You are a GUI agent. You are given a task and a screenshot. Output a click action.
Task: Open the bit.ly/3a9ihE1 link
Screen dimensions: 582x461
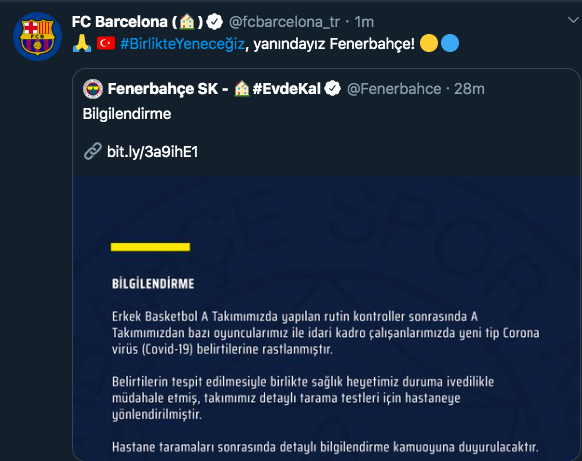152,151
